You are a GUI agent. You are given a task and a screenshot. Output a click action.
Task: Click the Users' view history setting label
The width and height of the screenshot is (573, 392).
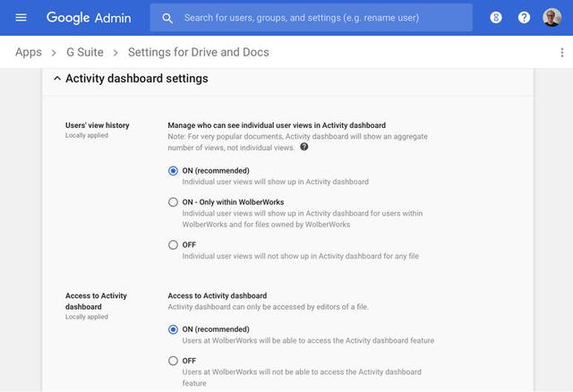97,125
